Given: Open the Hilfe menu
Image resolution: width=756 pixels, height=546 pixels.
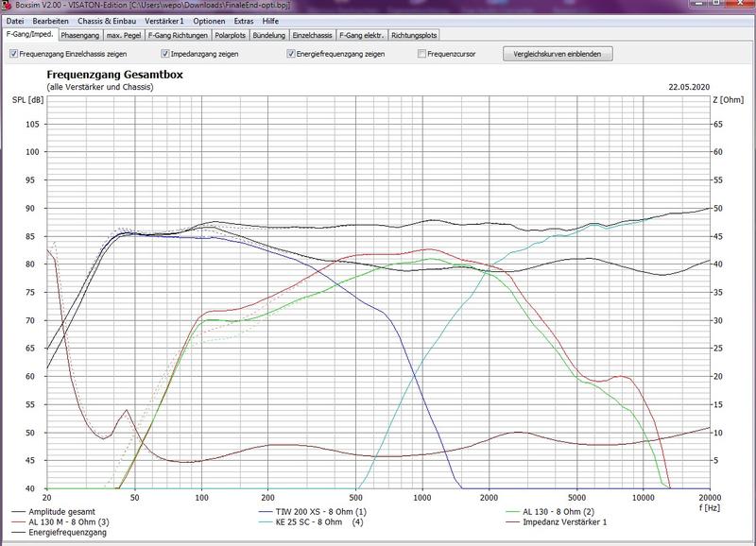Looking at the screenshot, I should 271,20.
